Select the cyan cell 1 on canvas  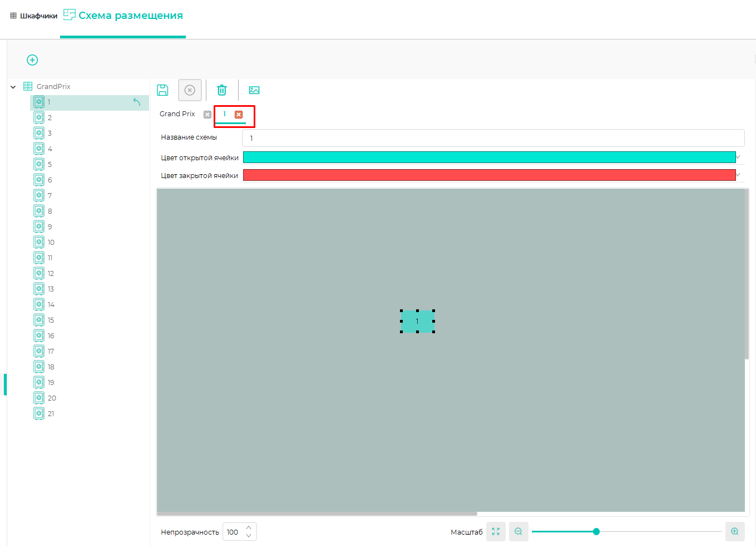coord(417,321)
